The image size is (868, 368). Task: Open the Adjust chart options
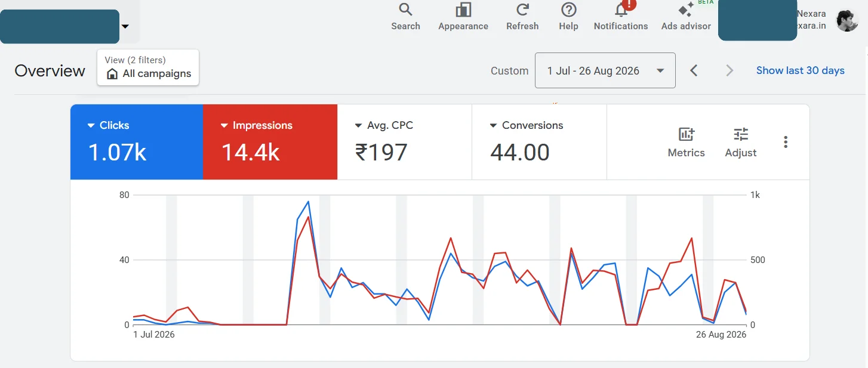(x=741, y=142)
